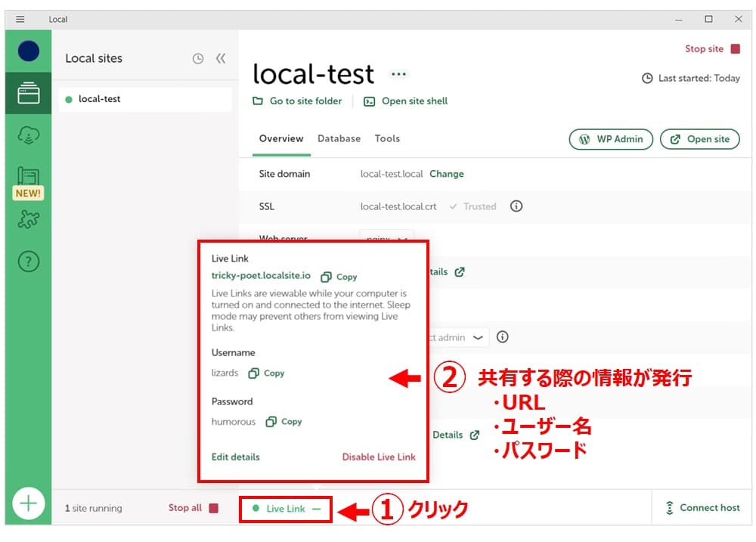
Task: Open the Help question mark icon
Action: pos(29,262)
